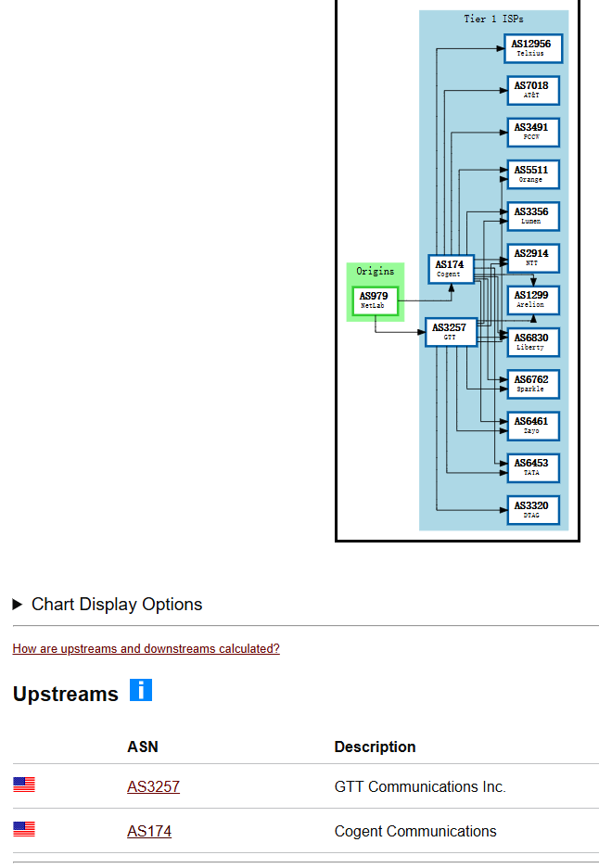Click the Upstreams heading
This screenshot has height=868, width=599.
point(65,694)
